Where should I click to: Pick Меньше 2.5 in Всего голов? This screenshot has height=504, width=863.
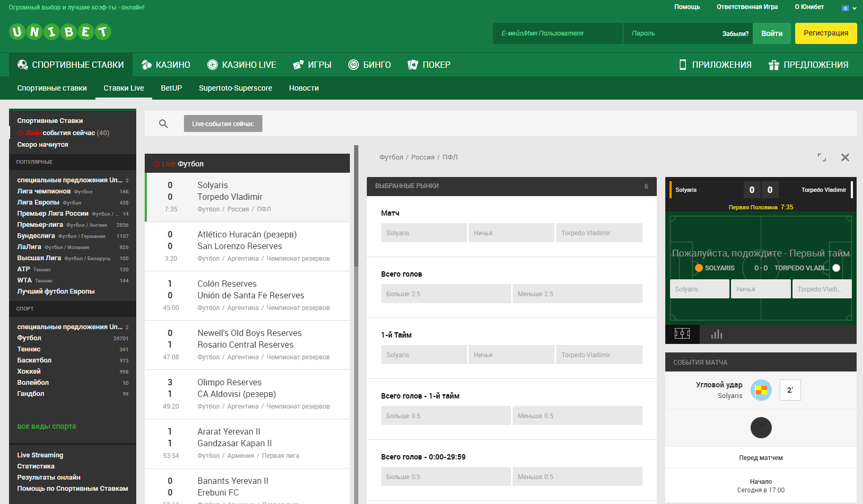tap(577, 294)
